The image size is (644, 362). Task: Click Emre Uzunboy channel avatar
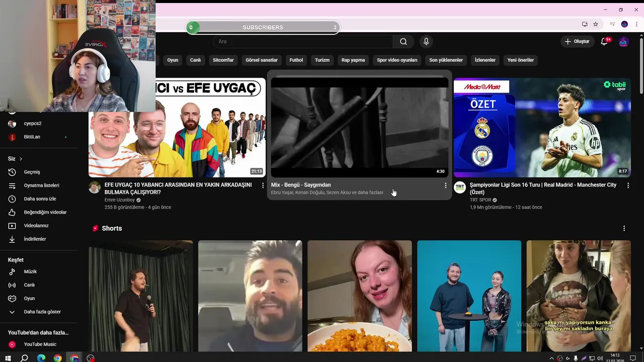click(95, 188)
